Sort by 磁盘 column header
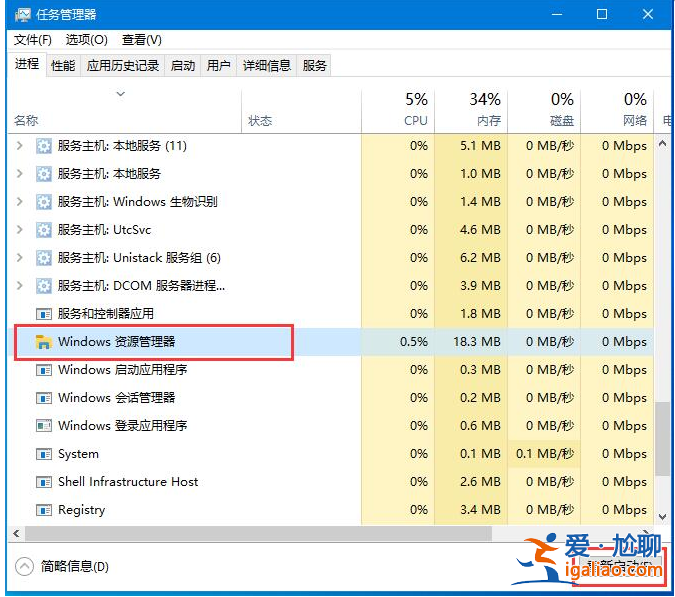Image resolution: width=675 pixels, height=597 pixels. 544,111
